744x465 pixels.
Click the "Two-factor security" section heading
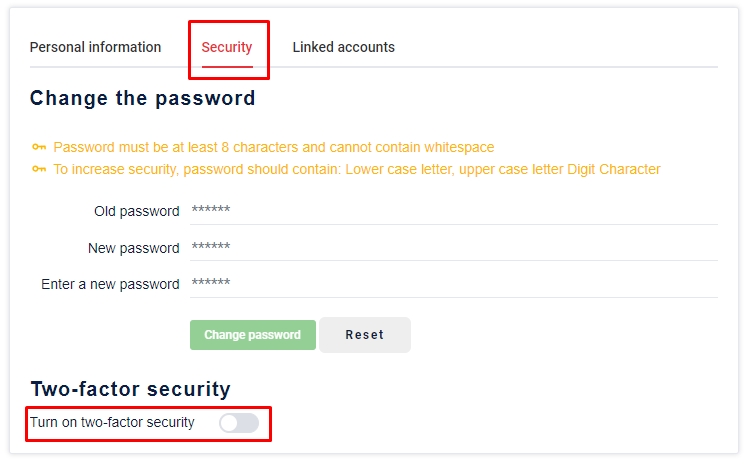pyautogui.click(x=131, y=389)
